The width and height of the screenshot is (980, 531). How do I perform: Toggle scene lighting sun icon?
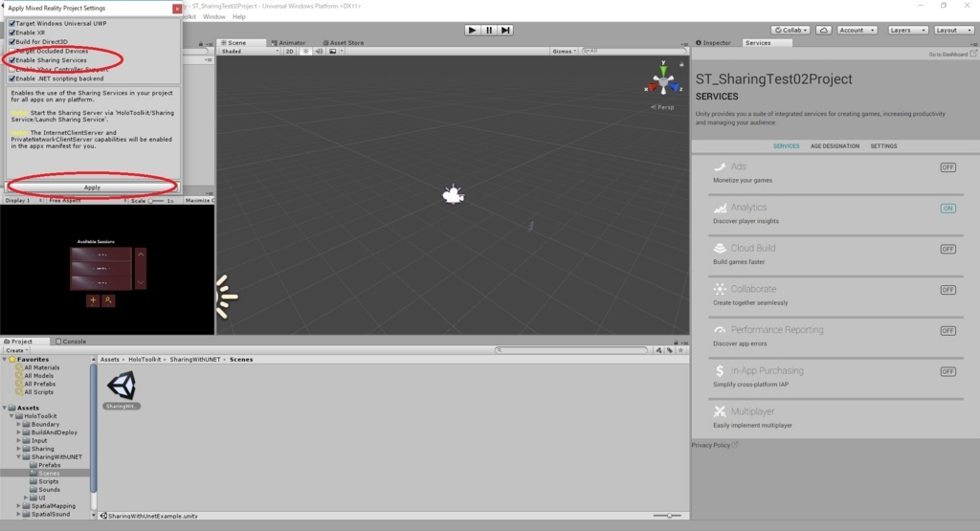pyautogui.click(x=305, y=52)
